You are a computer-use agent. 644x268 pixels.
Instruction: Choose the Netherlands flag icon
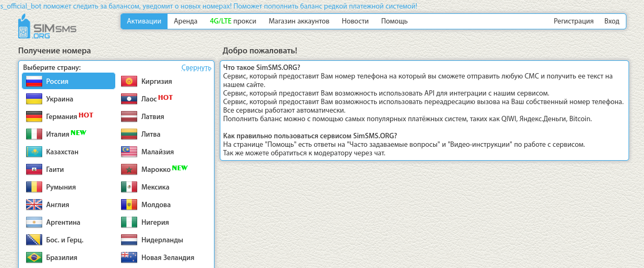pos(130,240)
